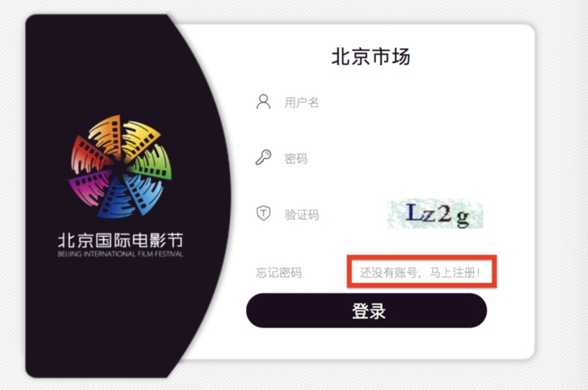This screenshot has width=588, height=390.
Task: Click the shield icon beside 验证码
Action: point(264,214)
